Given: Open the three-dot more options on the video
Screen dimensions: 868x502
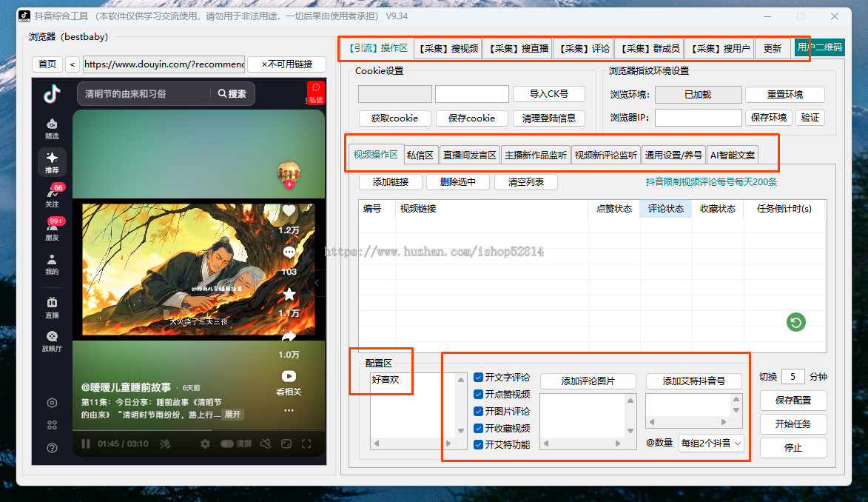Looking at the screenshot, I should point(289,411).
